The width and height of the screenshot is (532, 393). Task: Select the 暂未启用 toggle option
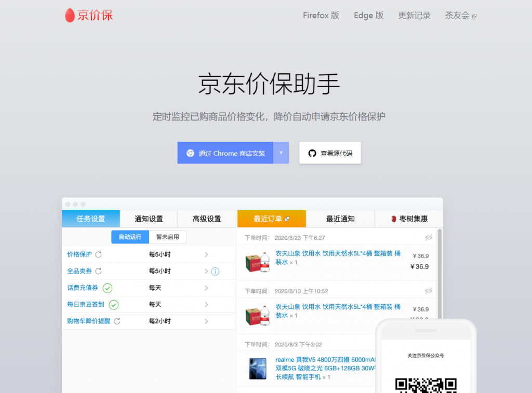(168, 237)
